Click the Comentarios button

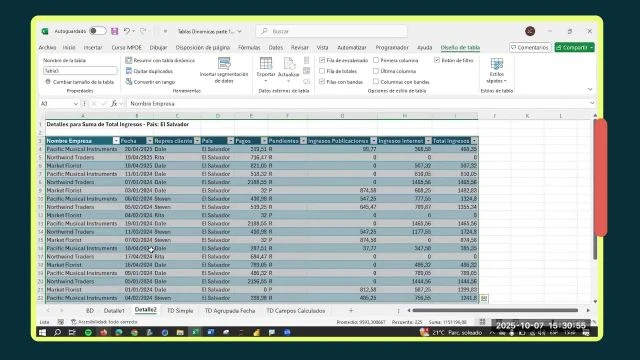[530, 47]
